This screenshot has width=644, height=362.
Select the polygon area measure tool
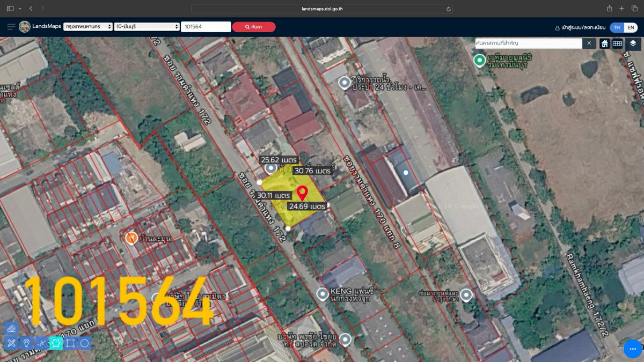click(x=56, y=343)
